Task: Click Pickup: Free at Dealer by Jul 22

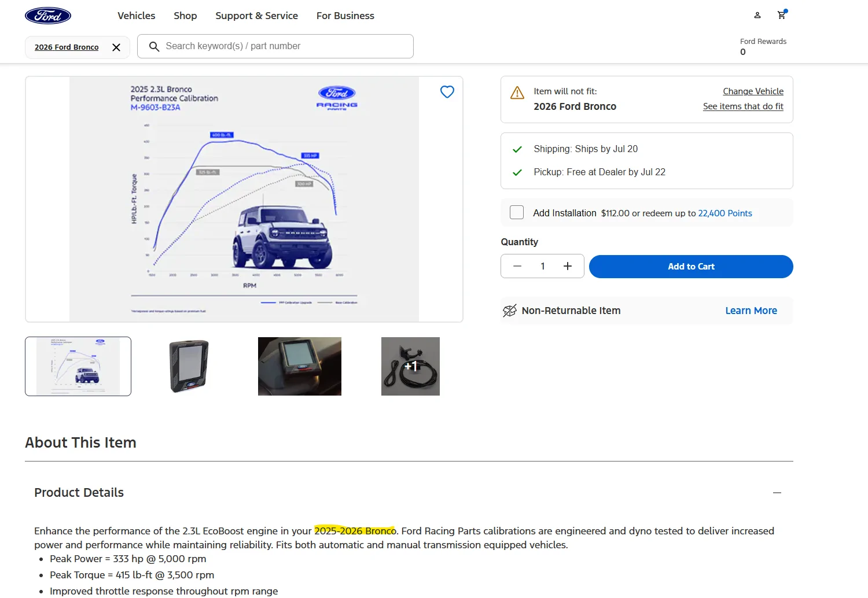Action: coord(599,172)
